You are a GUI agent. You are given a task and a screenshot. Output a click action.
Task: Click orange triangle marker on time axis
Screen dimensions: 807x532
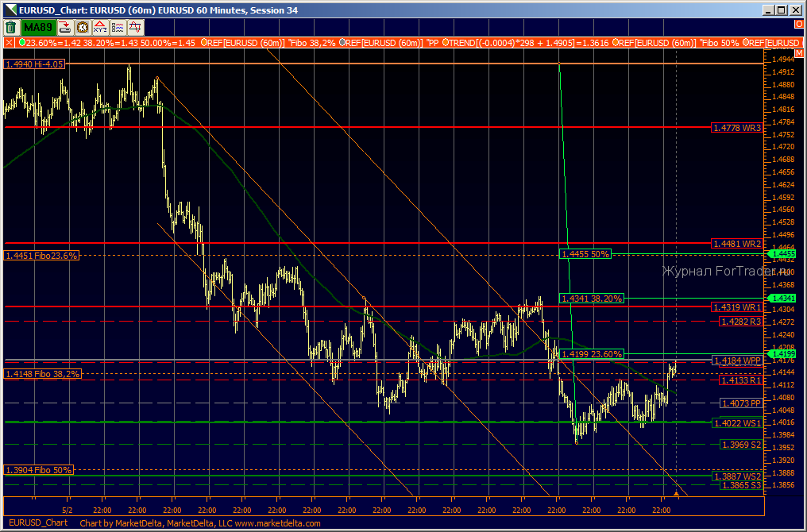(x=676, y=494)
